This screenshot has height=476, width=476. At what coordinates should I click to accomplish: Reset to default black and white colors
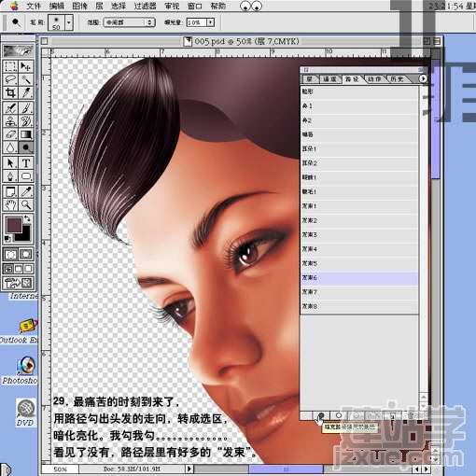7,239
